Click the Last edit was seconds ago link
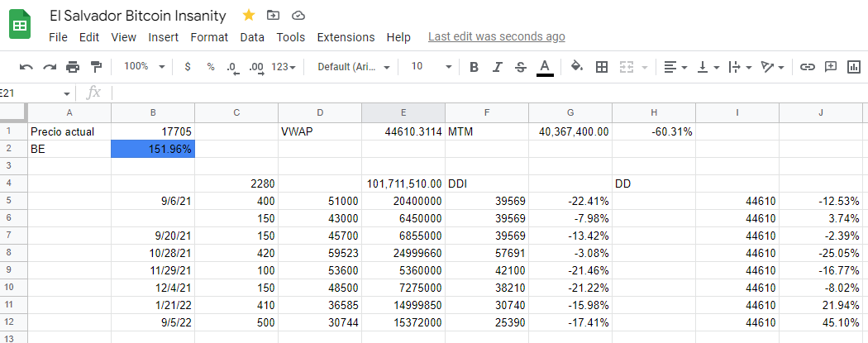 (497, 37)
